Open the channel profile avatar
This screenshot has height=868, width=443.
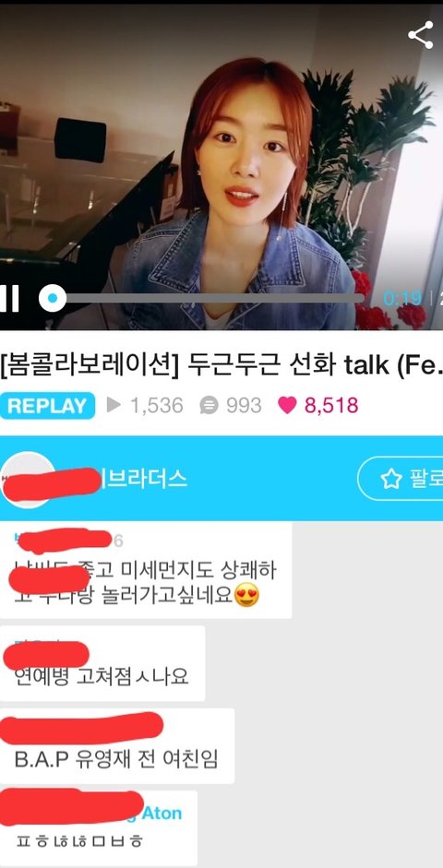27,480
